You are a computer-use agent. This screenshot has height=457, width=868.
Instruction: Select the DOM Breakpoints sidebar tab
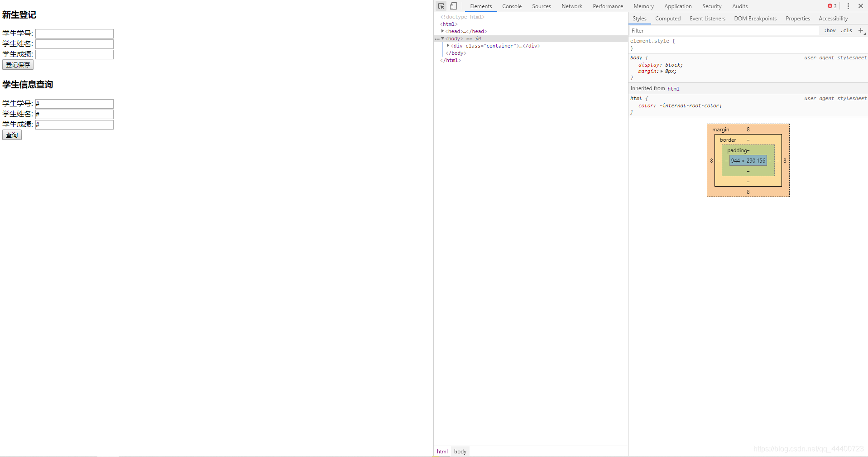tap(755, 19)
